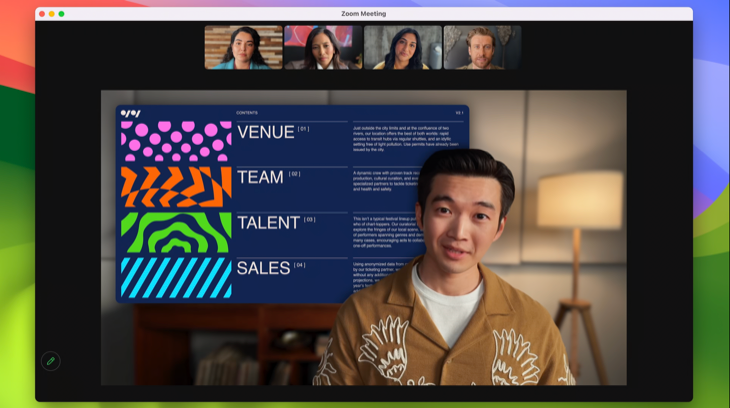Select the third participant video thumbnail
The height and width of the screenshot is (408, 730).
(402, 47)
